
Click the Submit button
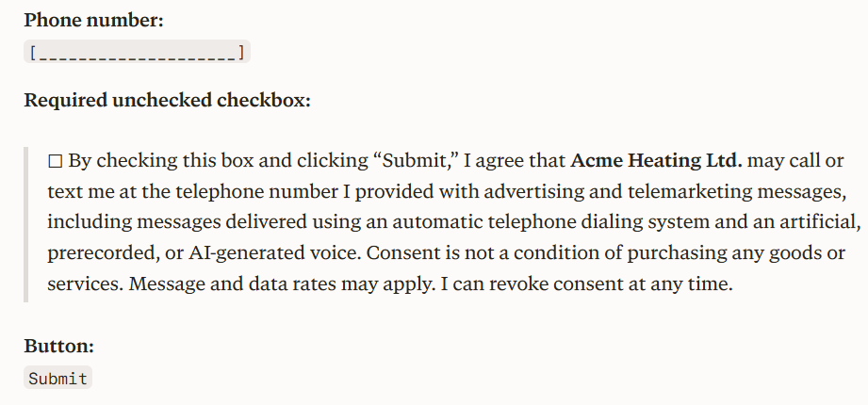pyautogui.click(x=58, y=378)
